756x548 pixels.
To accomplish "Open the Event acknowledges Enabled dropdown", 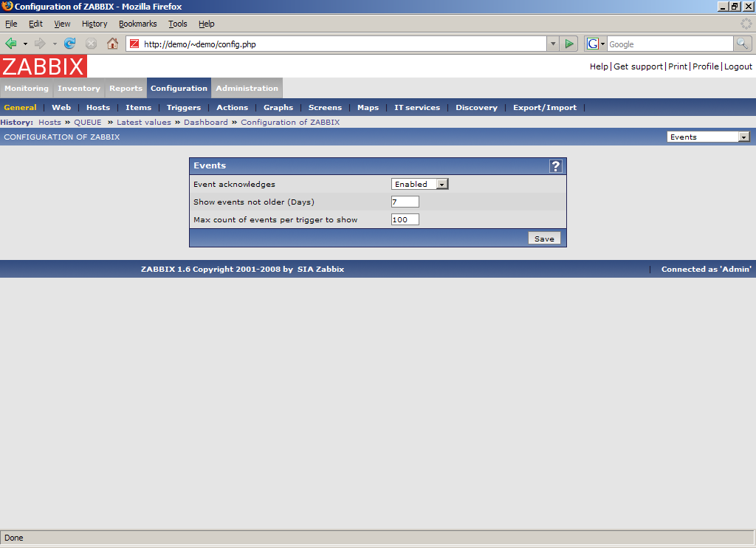I will point(419,184).
